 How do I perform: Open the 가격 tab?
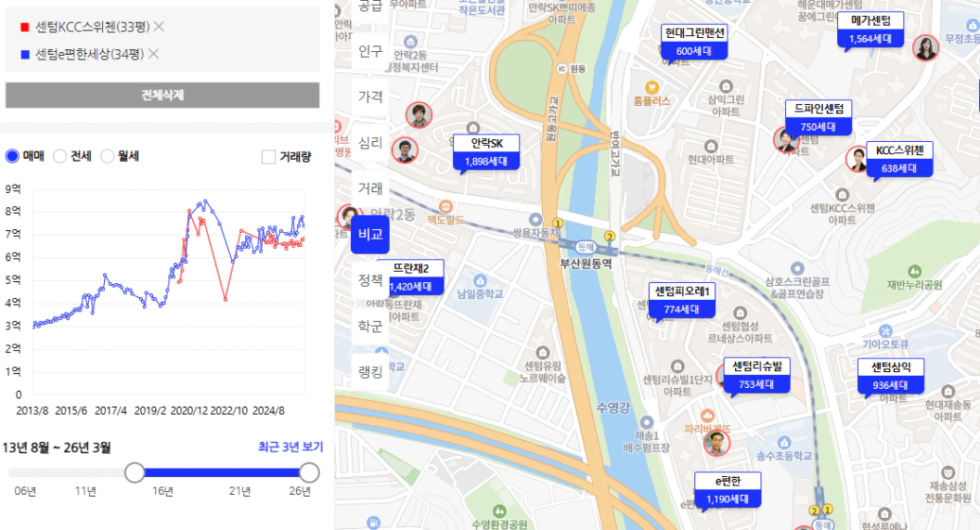click(x=370, y=97)
